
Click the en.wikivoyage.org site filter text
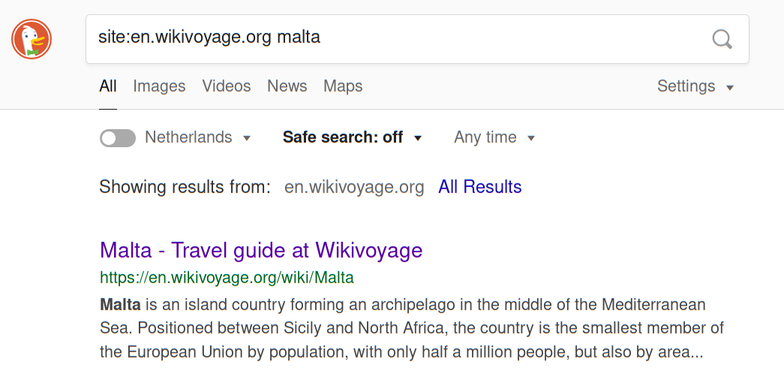[x=354, y=187]
